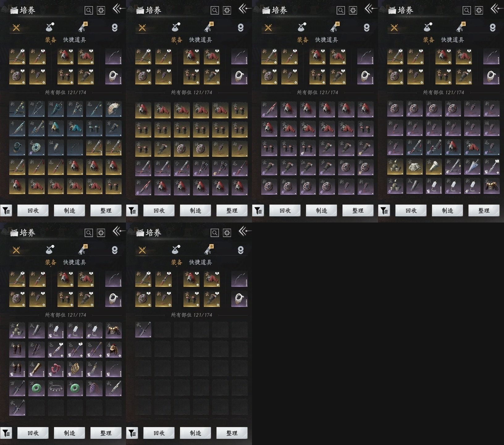
Task: Select the blue-white folded umbrella weapon
Action: click(x=472, y=167)
